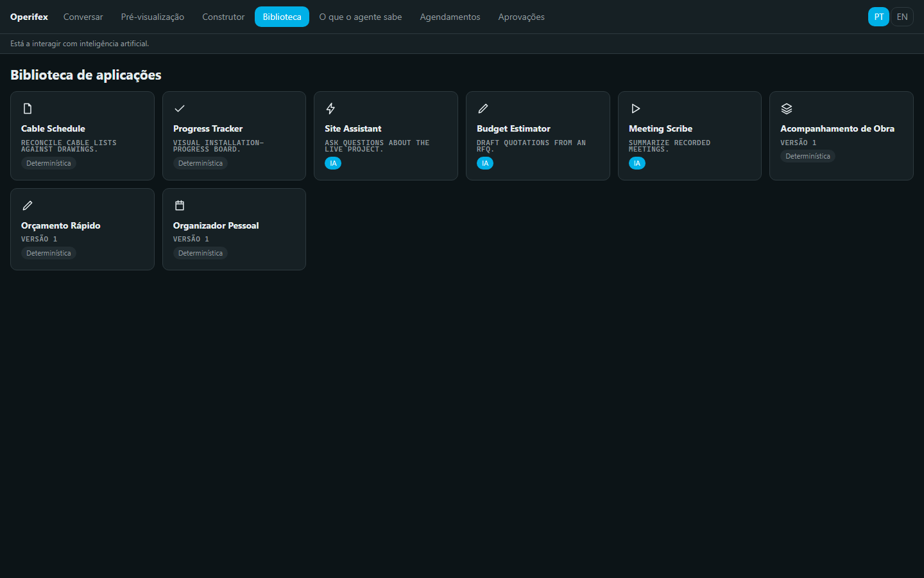
Task: Click Determinística badge on Acompanhamento de Obra
Action: tap(808, 156)
